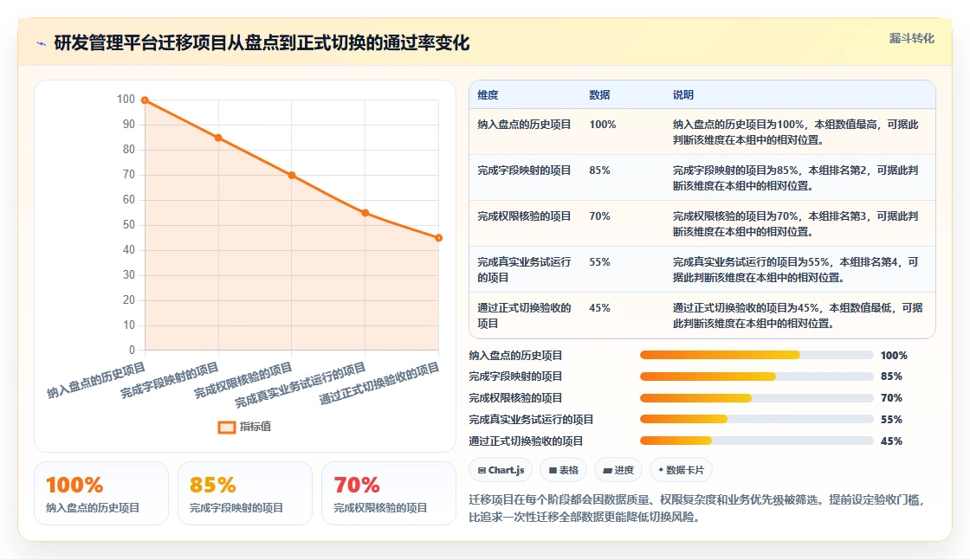Click the 完成真实业务试运行的项目 progress bar
This screenshot has height=560, width=970.
point(756,420)
